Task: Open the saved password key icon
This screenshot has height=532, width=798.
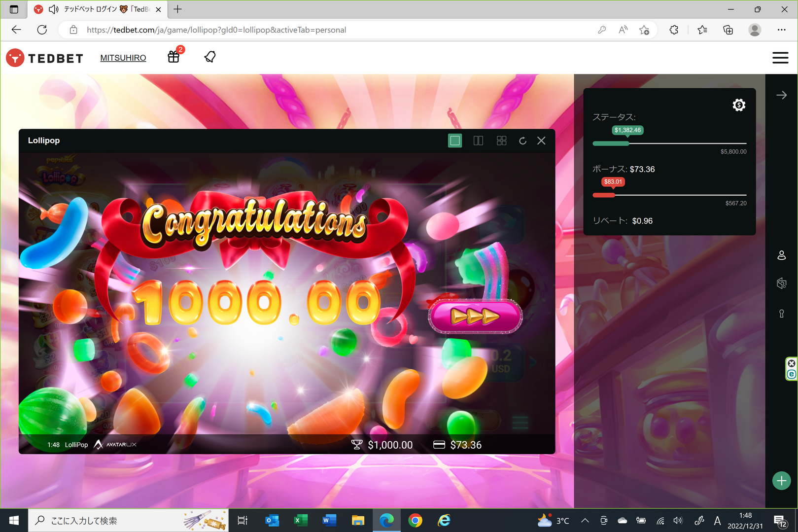Action: pyautogui.click(x=602, y=30)
